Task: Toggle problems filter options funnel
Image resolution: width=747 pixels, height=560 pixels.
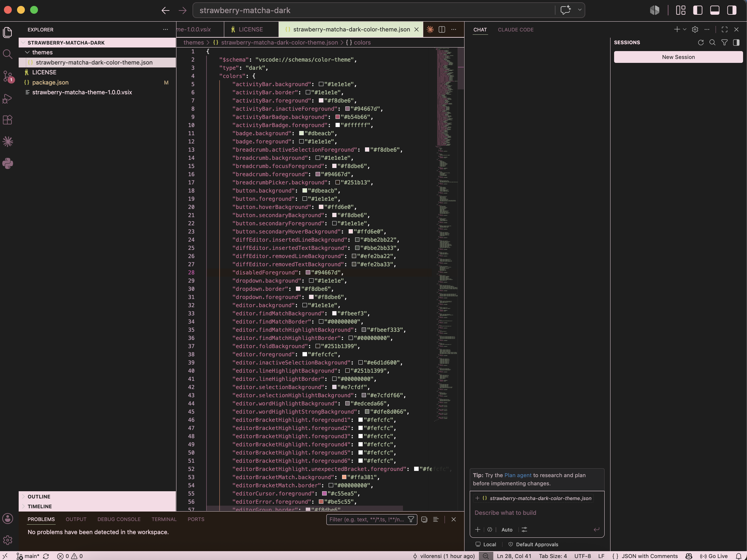Action: coord(410,519)
